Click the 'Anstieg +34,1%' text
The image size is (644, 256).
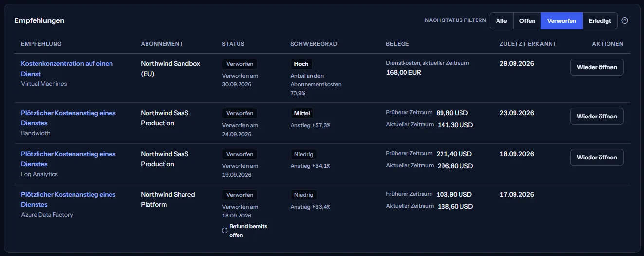310,166
